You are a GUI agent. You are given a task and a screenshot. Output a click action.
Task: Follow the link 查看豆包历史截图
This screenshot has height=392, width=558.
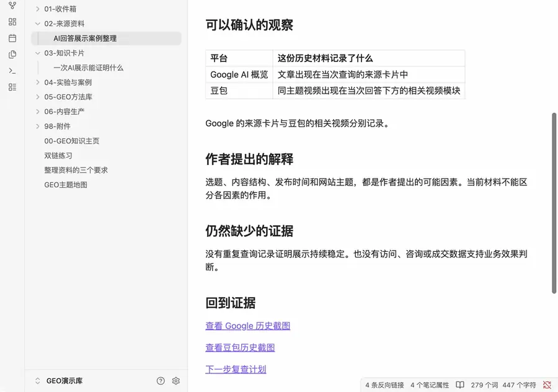click(240, 347)
